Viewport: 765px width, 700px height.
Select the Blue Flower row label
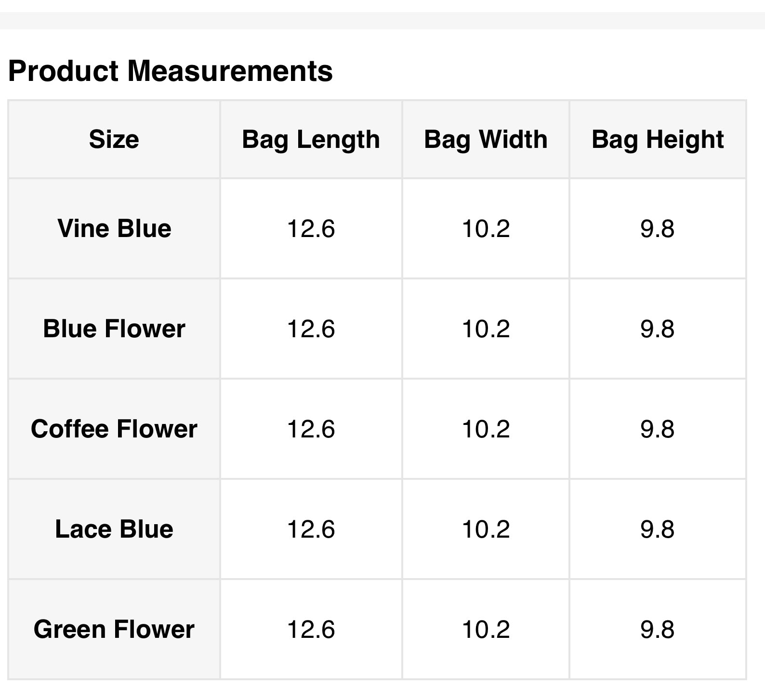(114, 329)
